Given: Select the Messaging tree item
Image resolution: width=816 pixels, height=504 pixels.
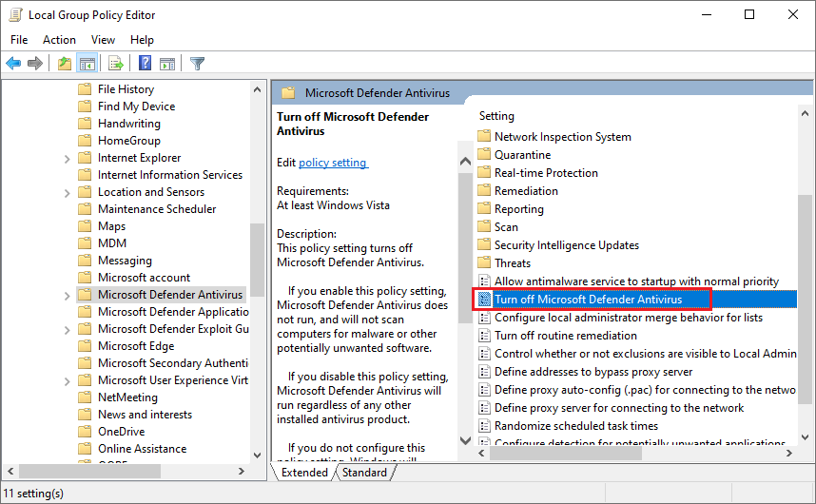Looking at the screenshot, I should 125,261.
